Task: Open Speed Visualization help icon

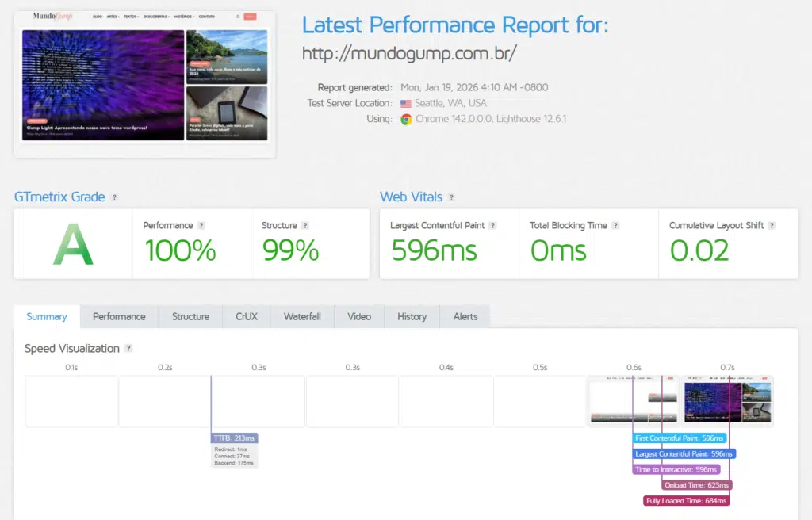Action: coord(129,348)
